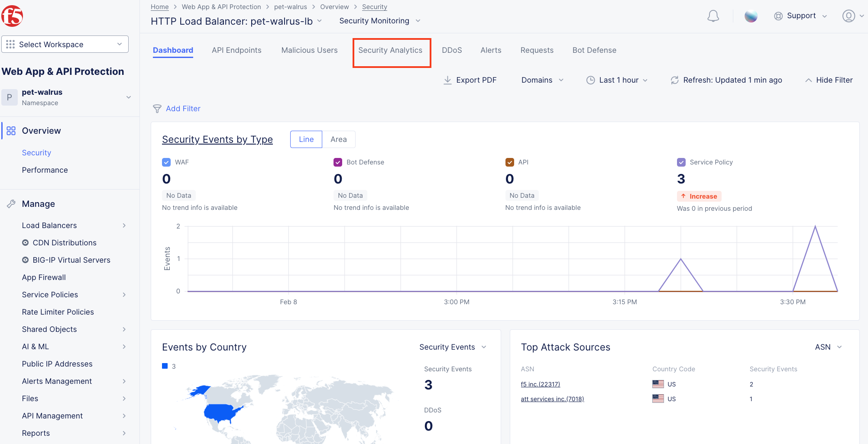Click the blue legend swatch on the map
Viewport: 868px width, 444px height.
pos(165,366)
